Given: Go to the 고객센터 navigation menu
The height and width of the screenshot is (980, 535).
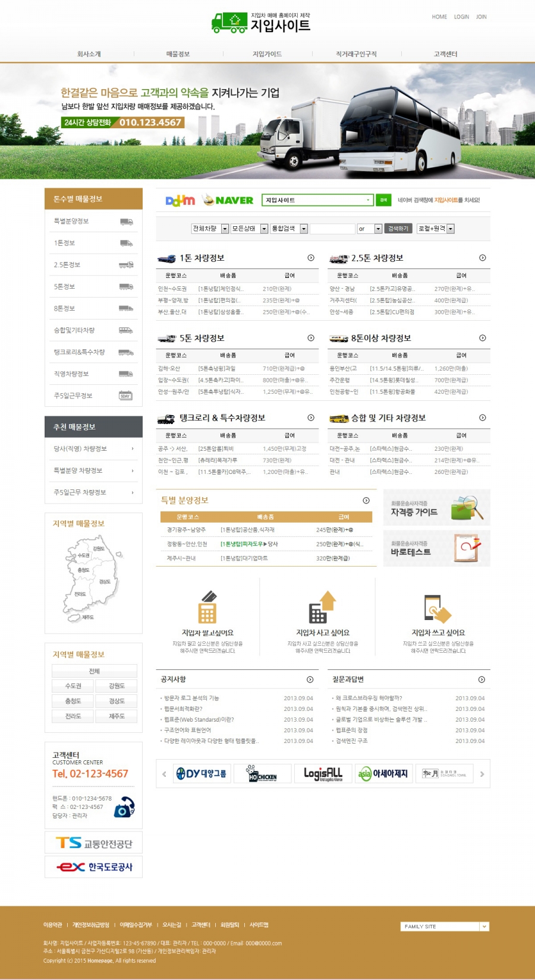Looking at the screenshot, I should click(445, 54).
